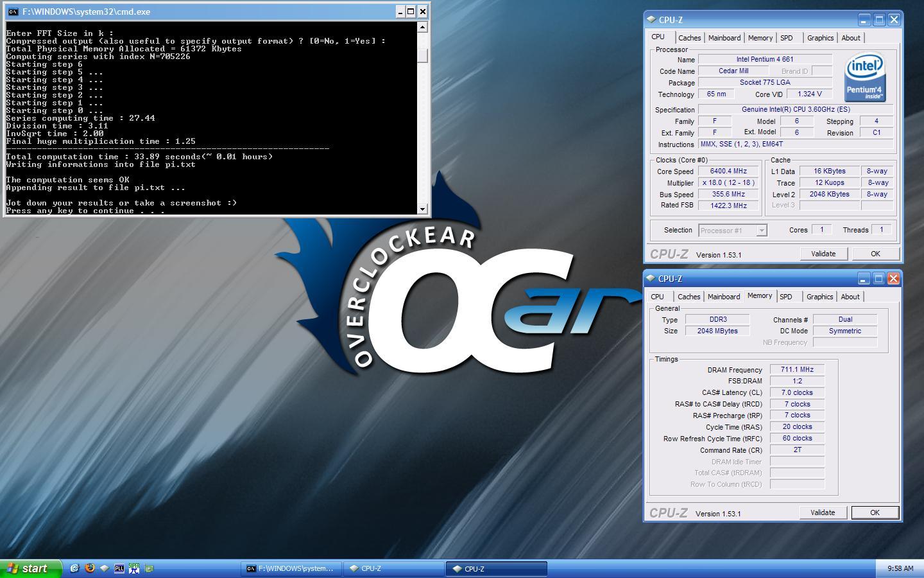
Task: Open SPD tab in top CPU-Z window
Action: pyautogui.click(x=787, y=38)
